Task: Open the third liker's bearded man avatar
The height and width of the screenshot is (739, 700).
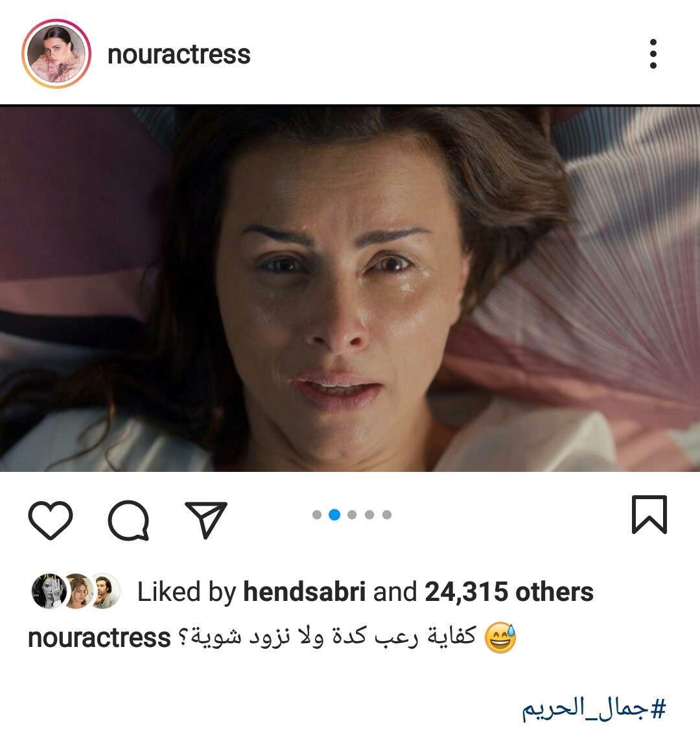Action: (x=104, y=591)
